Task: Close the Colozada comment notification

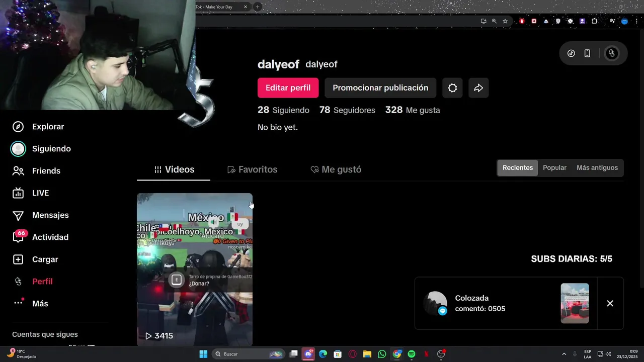Action: [610, 303]
